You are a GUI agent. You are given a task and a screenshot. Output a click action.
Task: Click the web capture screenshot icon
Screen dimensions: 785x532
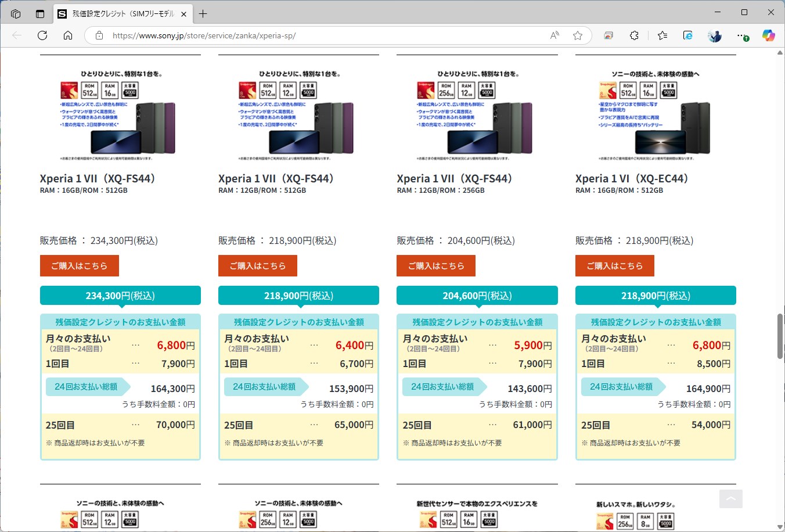[x=608, y=35]
